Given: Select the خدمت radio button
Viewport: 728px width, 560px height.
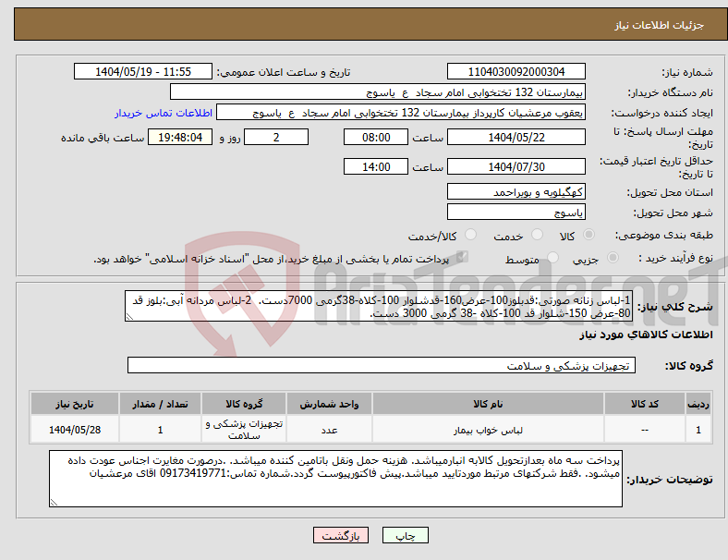Looking at the screenshot, I should 537,235.
